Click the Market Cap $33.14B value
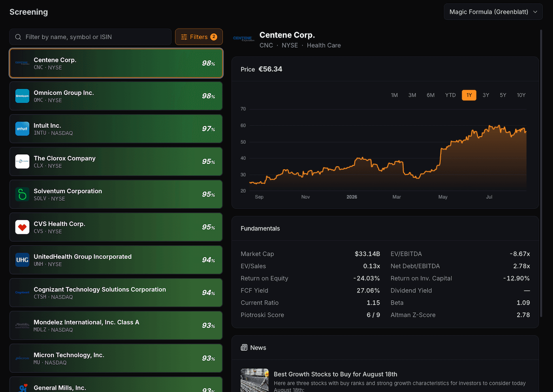The image size is (553, 392). [367, 254]
